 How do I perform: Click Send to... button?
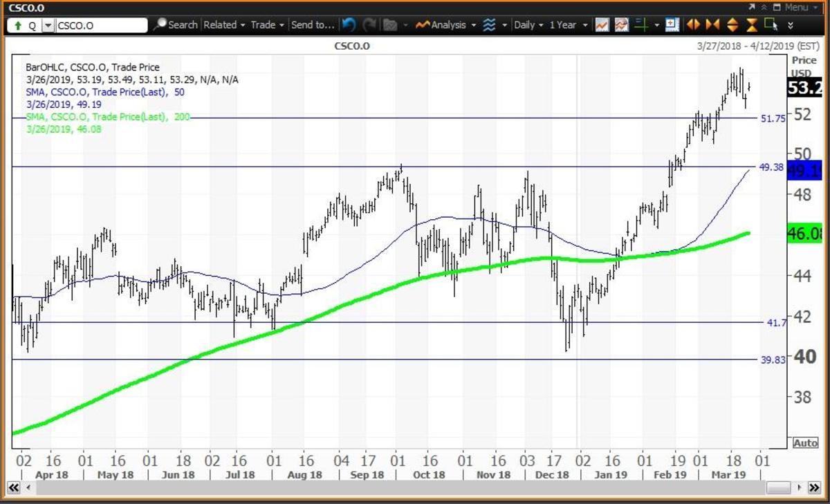point(313,25)
